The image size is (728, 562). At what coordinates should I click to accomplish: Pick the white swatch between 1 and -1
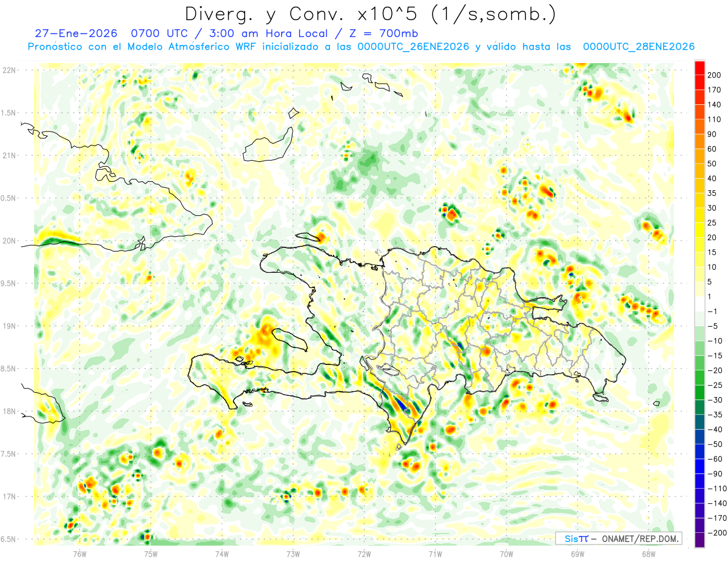pyautogui.click(x=700, y=304)
